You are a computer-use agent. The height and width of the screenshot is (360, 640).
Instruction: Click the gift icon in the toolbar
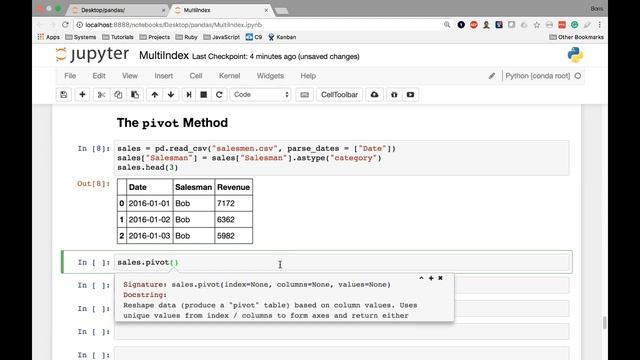point(394,95)
